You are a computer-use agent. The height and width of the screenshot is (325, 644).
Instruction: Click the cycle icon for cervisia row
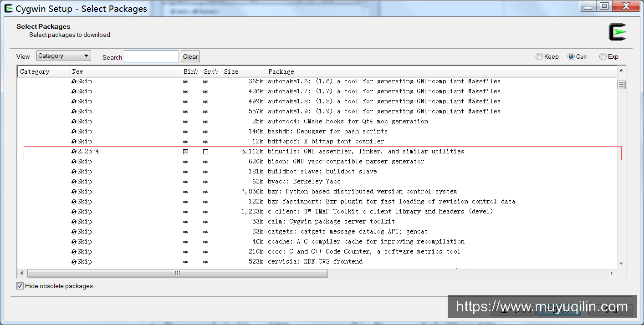(74, 262)
